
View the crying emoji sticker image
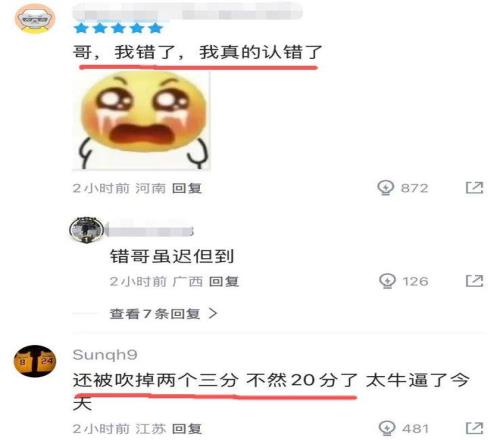142,121
